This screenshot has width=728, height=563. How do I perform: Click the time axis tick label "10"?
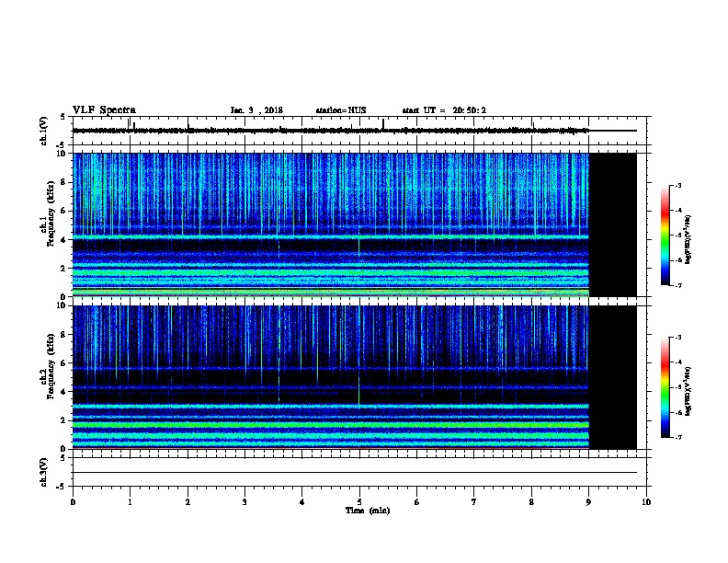pos(646,502)
